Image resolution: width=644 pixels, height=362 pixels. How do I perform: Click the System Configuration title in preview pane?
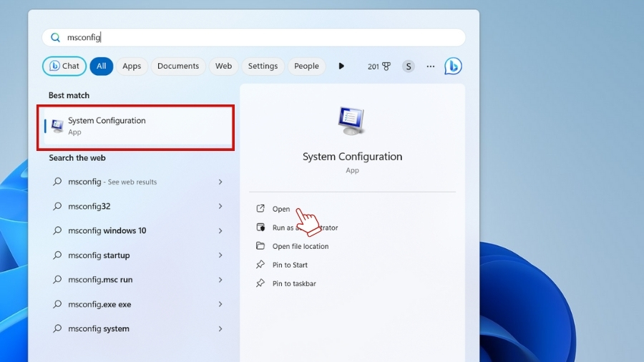tap(352, 157)
